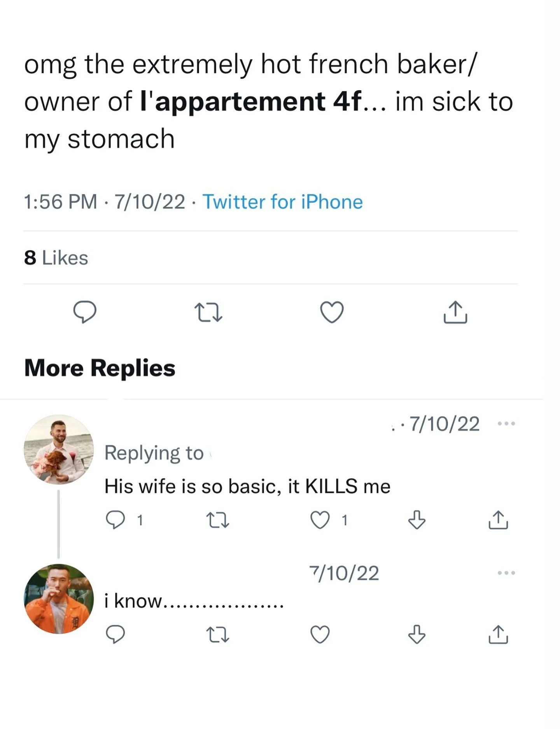The image size is (560, 729).
Task: Share the 'i know' reply
Action: (498, 635)
